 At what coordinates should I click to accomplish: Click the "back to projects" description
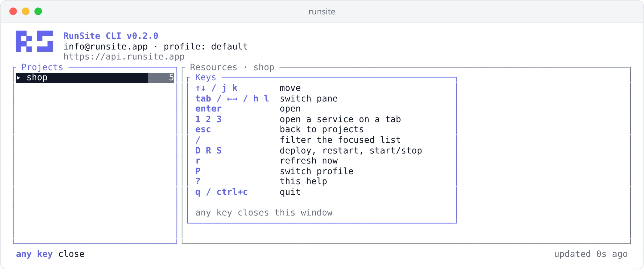[322, 129]
